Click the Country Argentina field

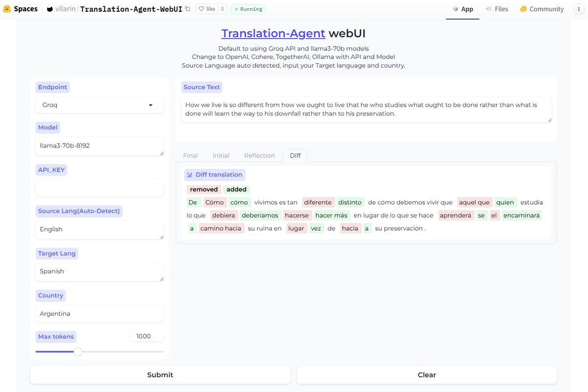tap(99, 314)
